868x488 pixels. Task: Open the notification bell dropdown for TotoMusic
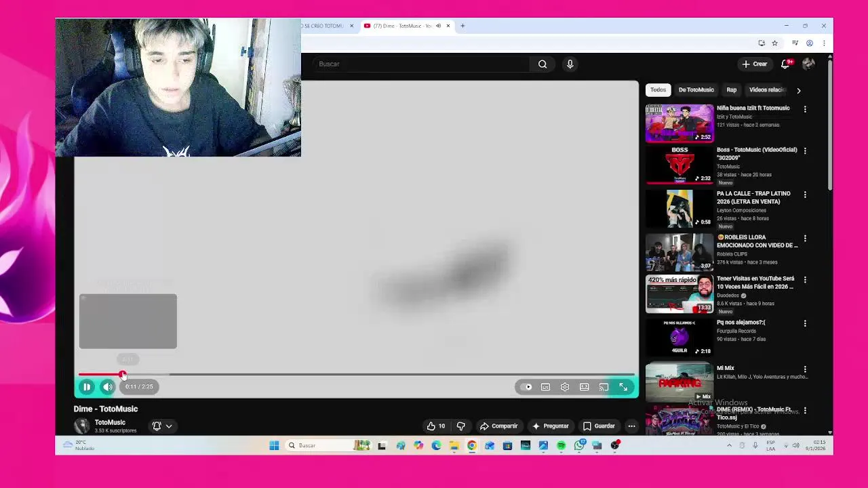point(162,426)
